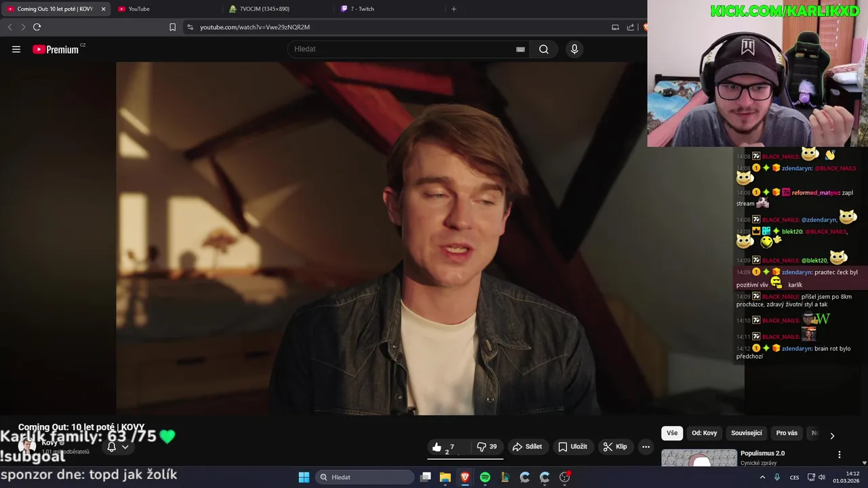Open the Windows Start menu

click(304, 477)
